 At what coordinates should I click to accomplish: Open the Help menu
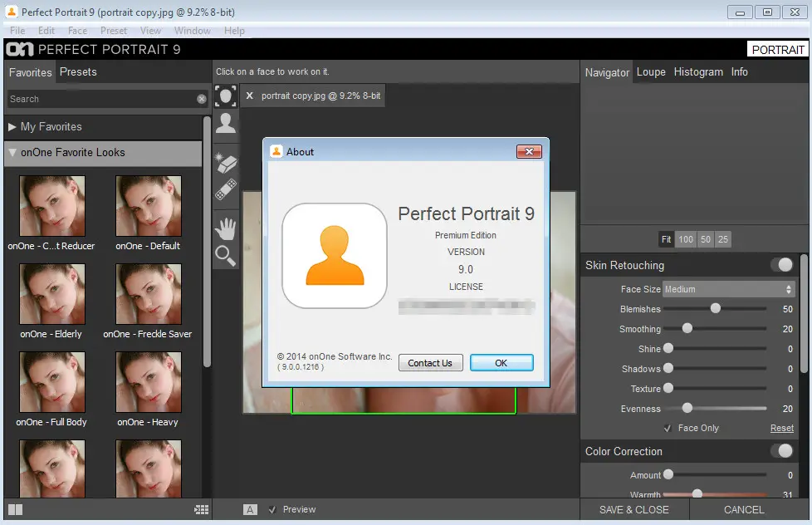tap(234, 31)
